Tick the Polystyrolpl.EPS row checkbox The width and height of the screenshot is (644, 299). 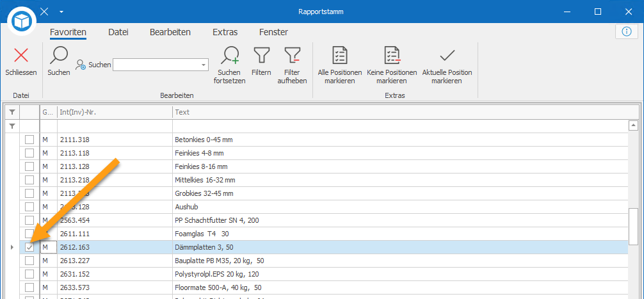click(x=29, y=274)
